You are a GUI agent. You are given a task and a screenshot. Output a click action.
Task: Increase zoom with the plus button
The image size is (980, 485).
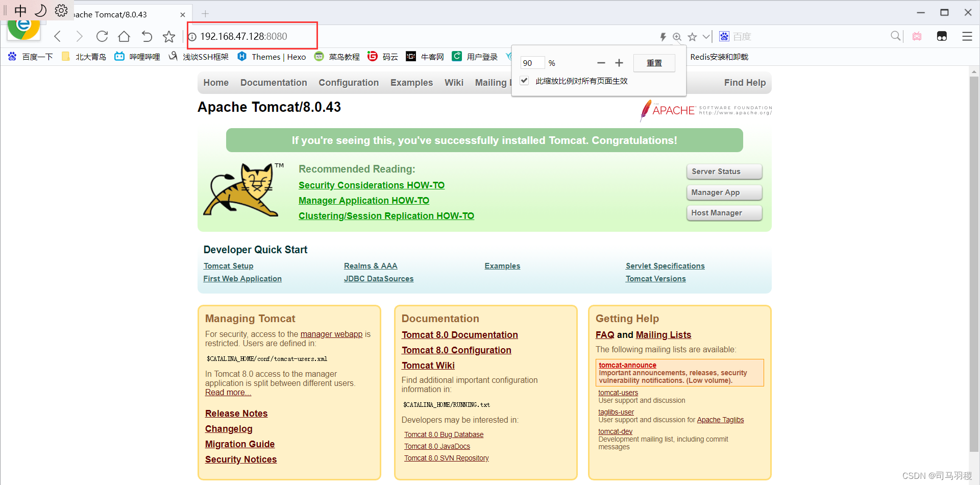click(619, 63)
